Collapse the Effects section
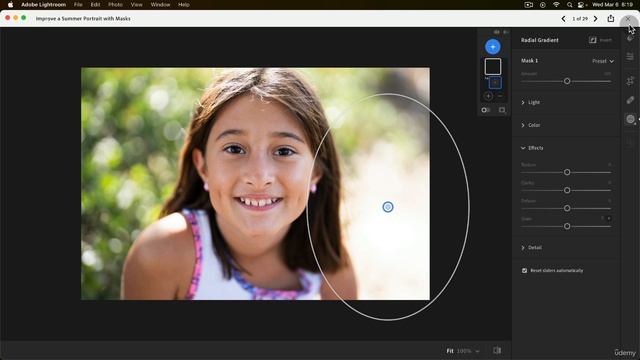This screenshot has height=360, width=640. point(532,148)
